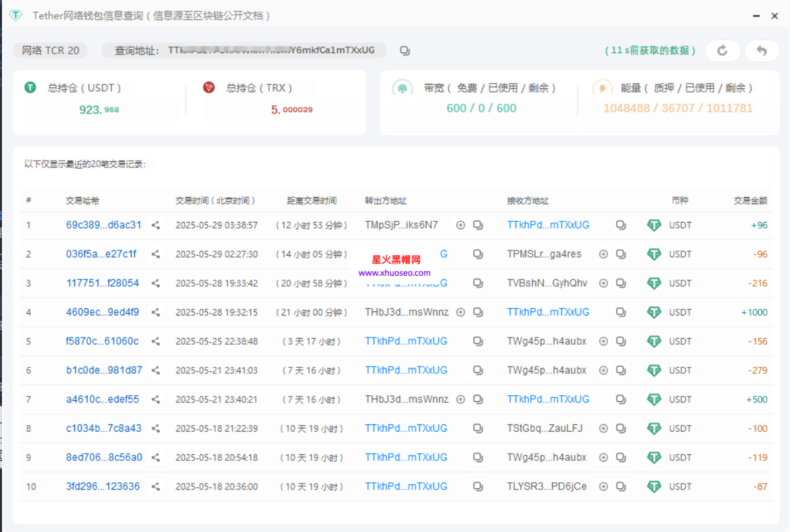Click the USDT token icon in row 1

pos(654,225)
